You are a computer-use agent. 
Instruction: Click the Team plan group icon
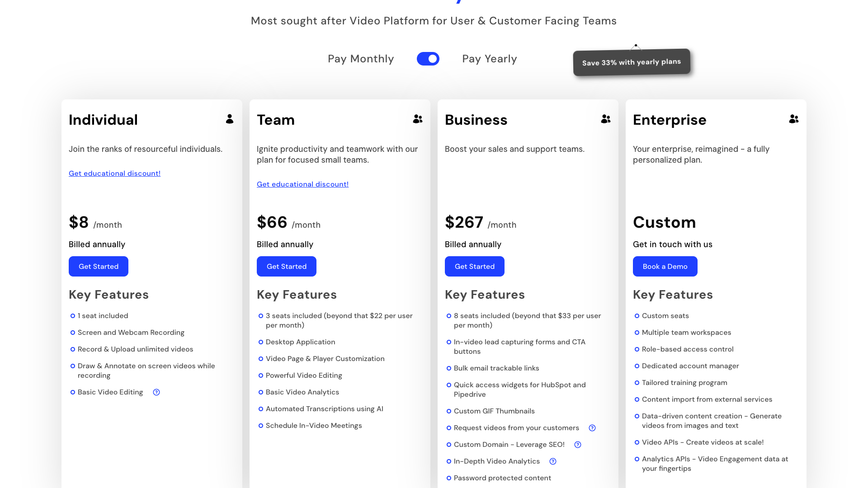(x=417, y=119)
